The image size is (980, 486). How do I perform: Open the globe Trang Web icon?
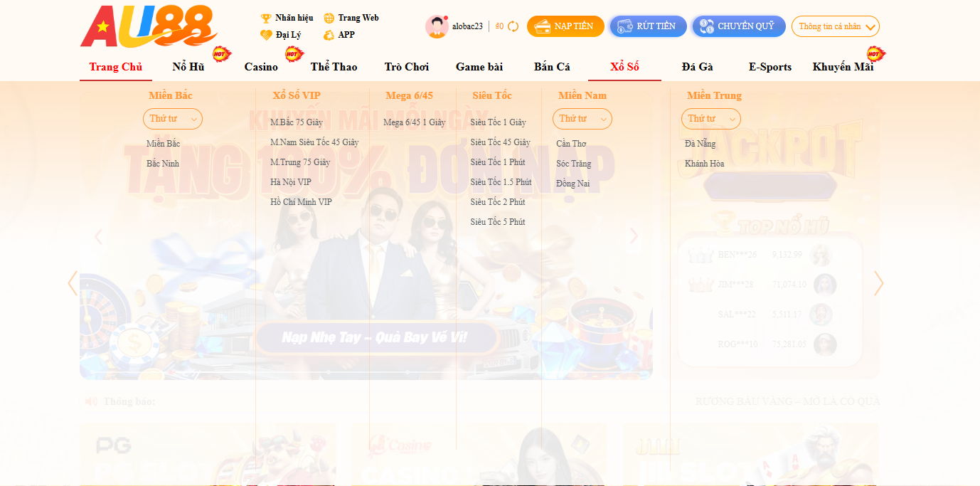pyautogui.click(x=329, y=18)
